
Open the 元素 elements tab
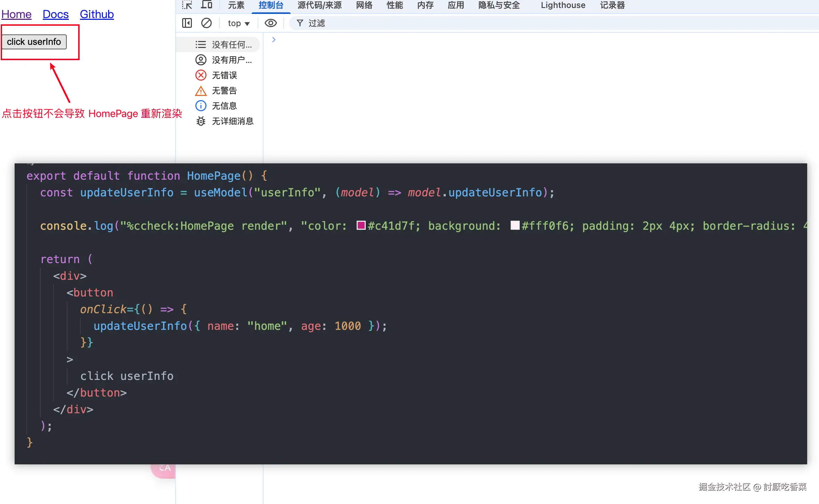236,5
